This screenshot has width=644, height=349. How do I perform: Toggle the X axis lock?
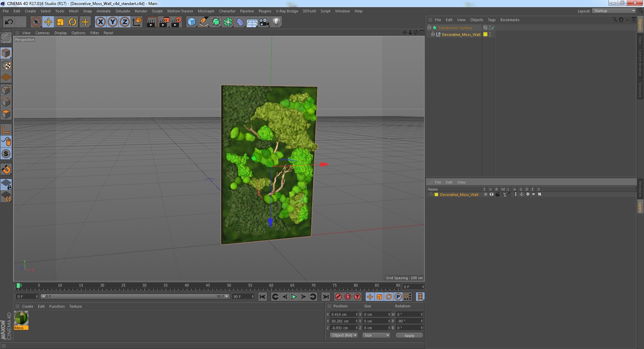click(100, 22)
